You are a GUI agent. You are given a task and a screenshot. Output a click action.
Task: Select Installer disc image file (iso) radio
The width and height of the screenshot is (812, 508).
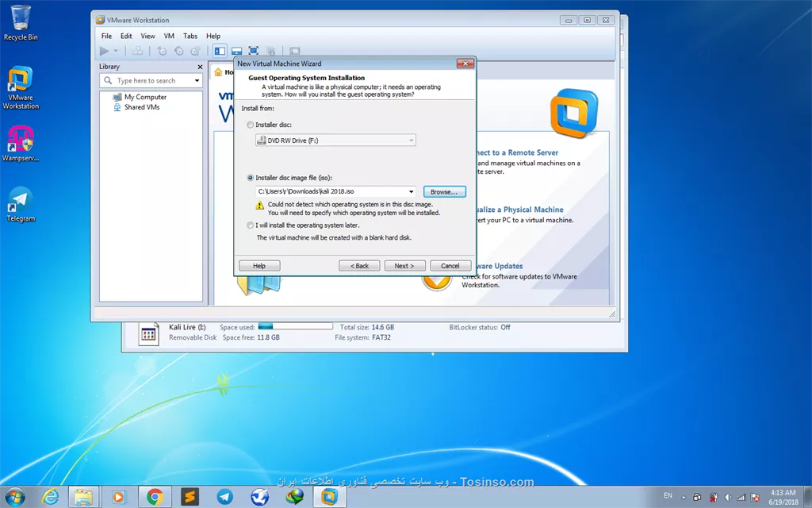(250, 178)
